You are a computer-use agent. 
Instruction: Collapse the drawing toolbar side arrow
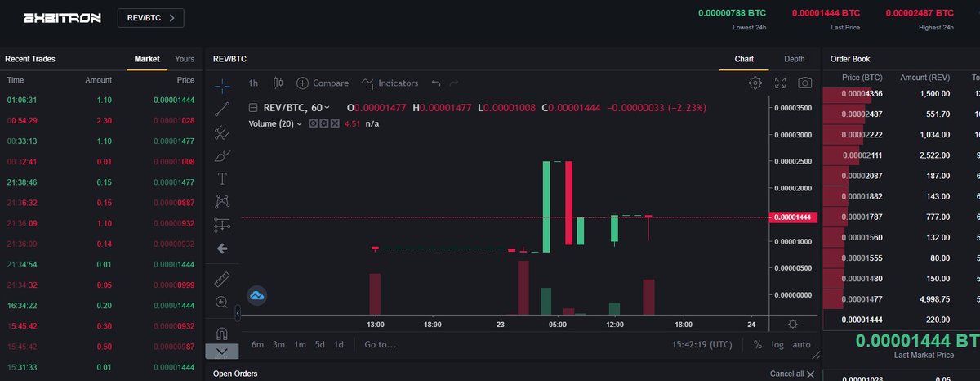click(x=237, y=313)
